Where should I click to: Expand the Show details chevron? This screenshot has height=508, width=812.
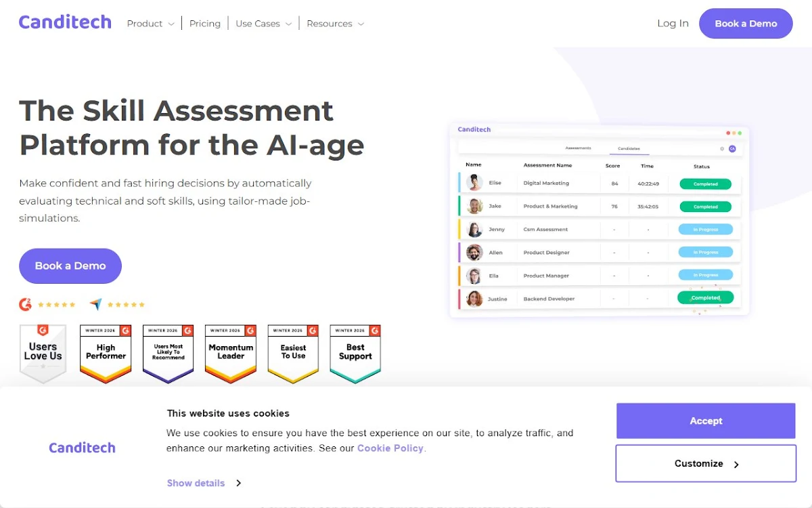pyautogui.click(x=239, y=483)
